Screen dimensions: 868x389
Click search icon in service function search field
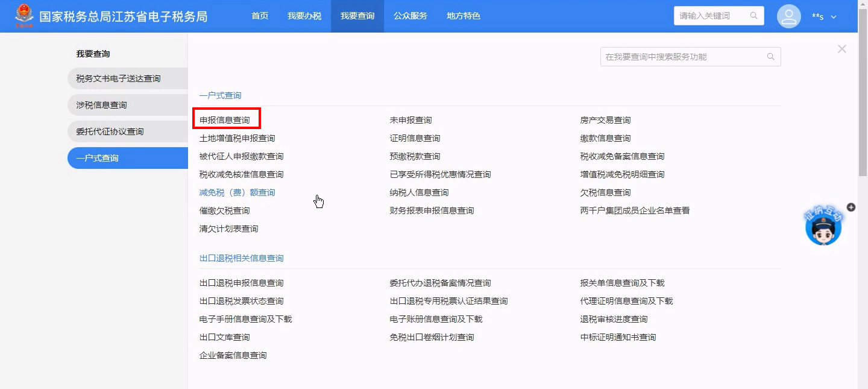pyautogui.click(x=770, y=57)
